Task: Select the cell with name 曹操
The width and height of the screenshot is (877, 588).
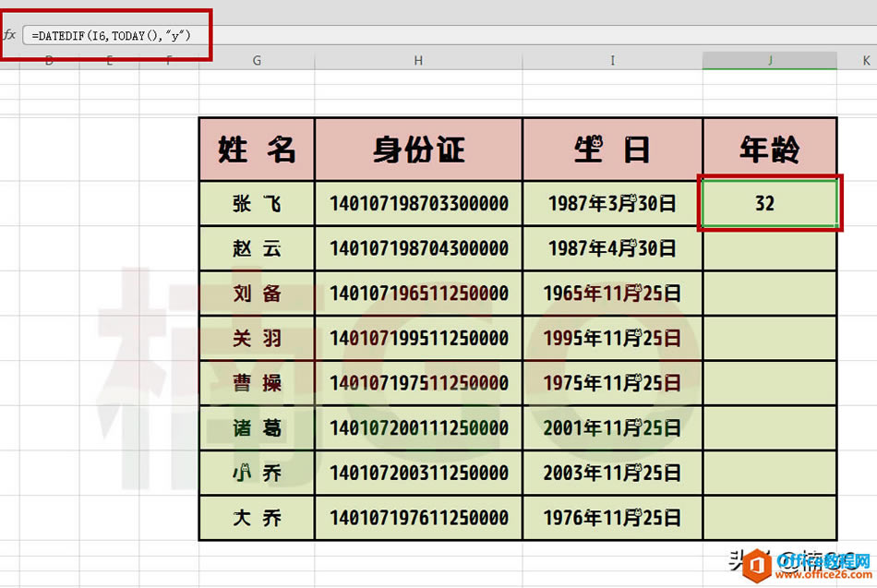Action: 258,383
